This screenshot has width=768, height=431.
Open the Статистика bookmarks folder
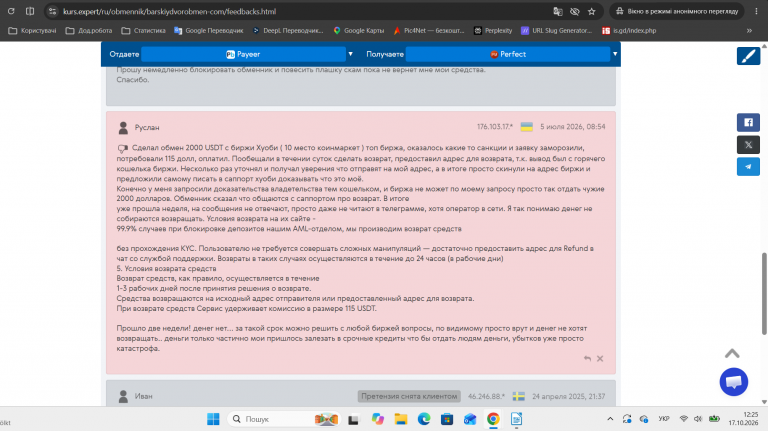tap(144, 30)
